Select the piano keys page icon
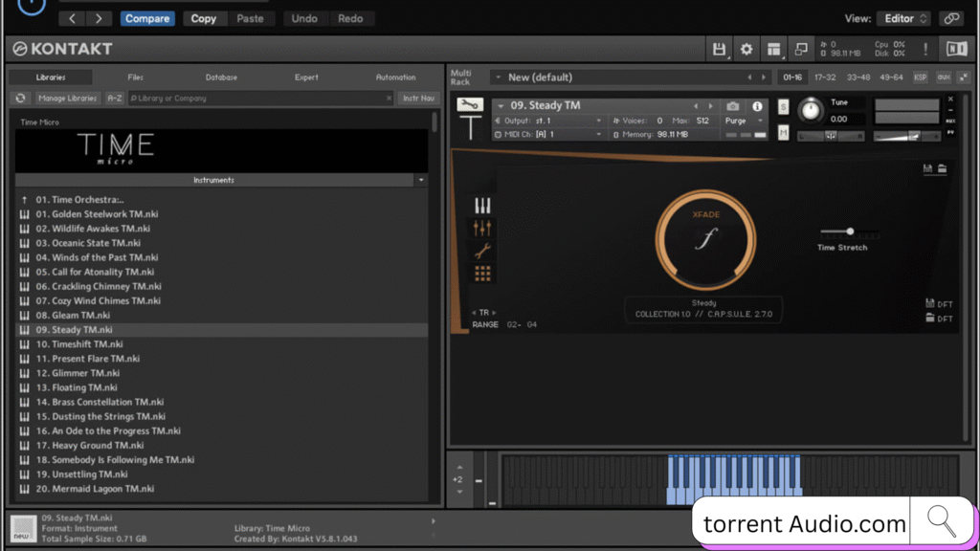Screen dimensions: 980x551 482,206
